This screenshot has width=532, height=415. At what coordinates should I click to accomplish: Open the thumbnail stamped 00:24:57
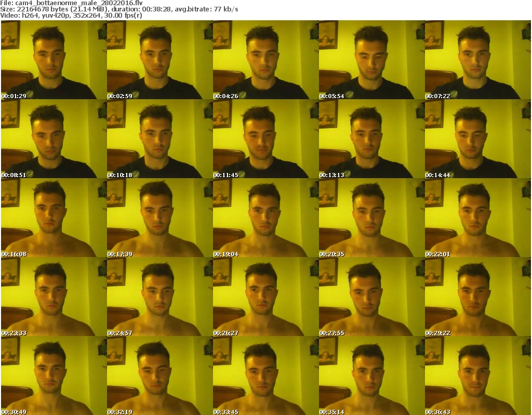(160, 297)
